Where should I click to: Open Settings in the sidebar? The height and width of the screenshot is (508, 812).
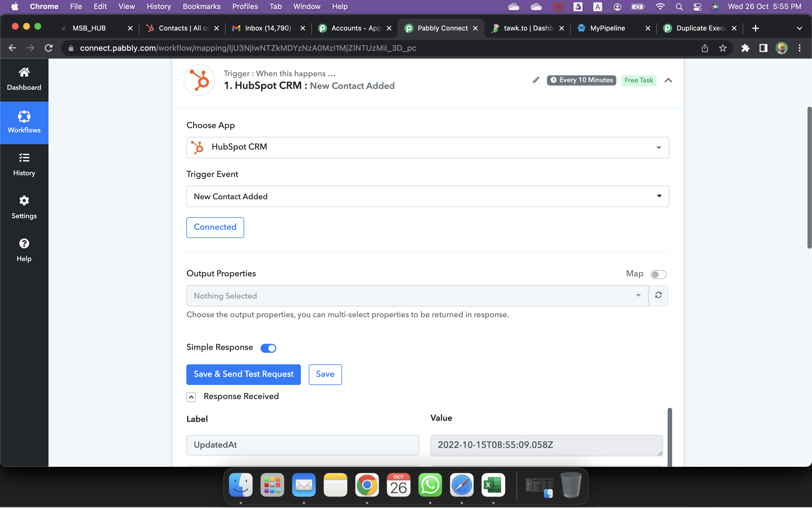coord(24,208)
